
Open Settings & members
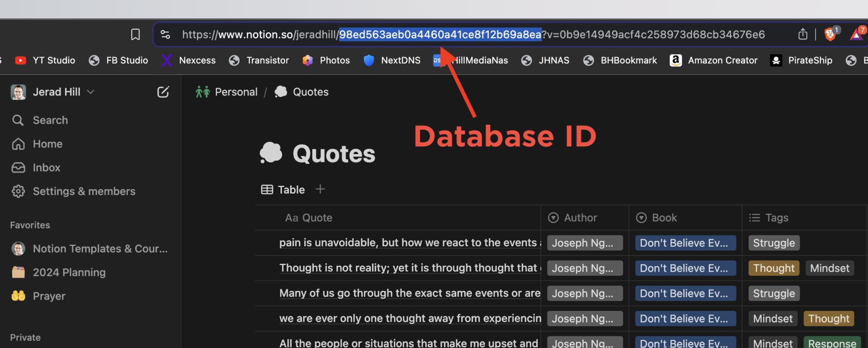[x=84, y=192]
